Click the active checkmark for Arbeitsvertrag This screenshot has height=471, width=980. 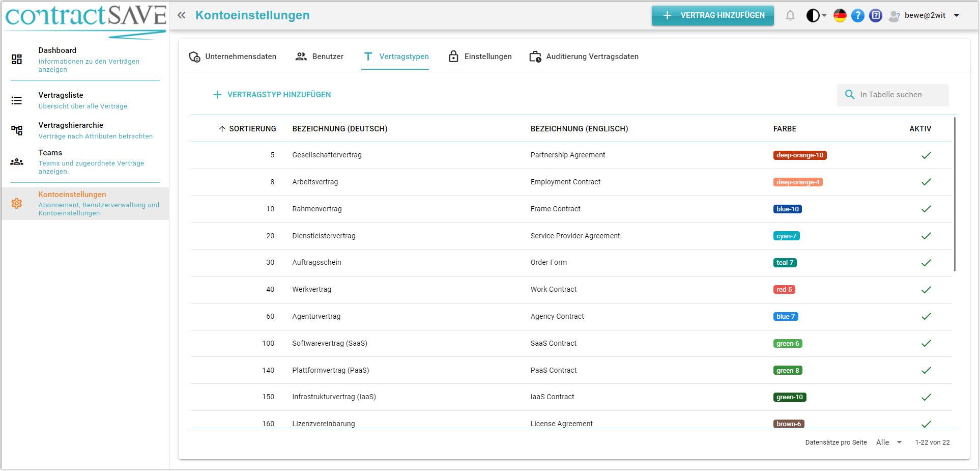pos(926,182)
